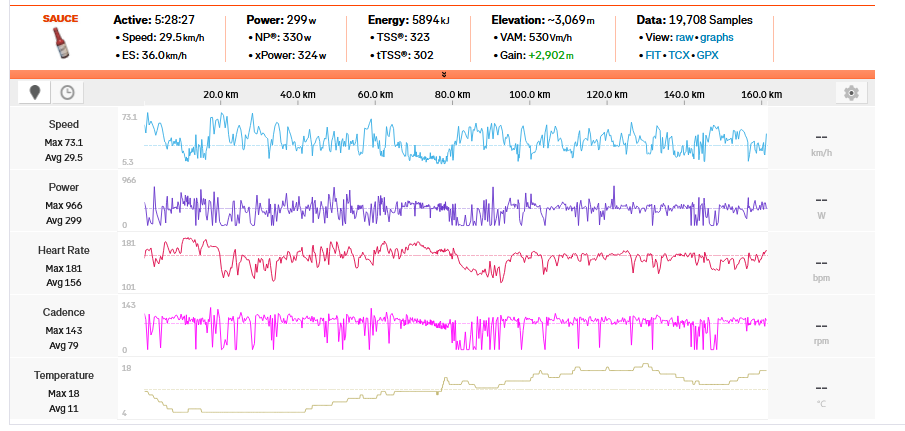Viewport: 905px width, 431px height.
Task: Click Power Max 966 value
Action: (x=64, y=205)
